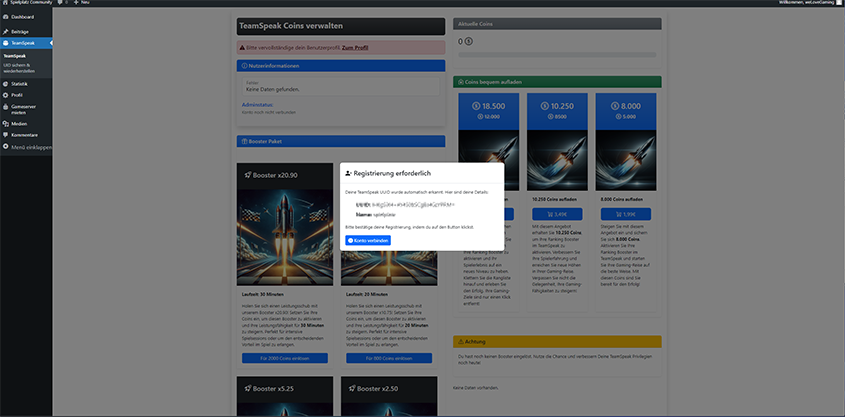Click the info icon in Nutzerinformationen header

(245, 66)
